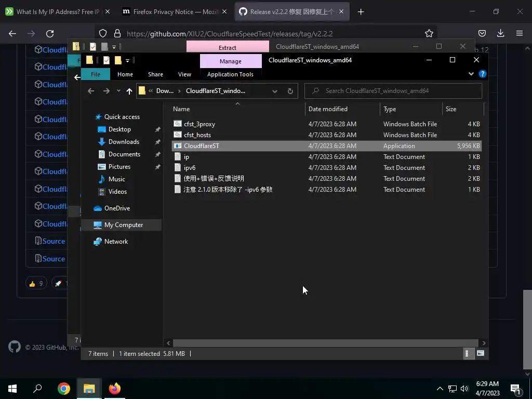Viewport: 532px width, 399px height.
Task: Open Network in navigation pane
Action: pyautogui.click(x=116, y=242)
